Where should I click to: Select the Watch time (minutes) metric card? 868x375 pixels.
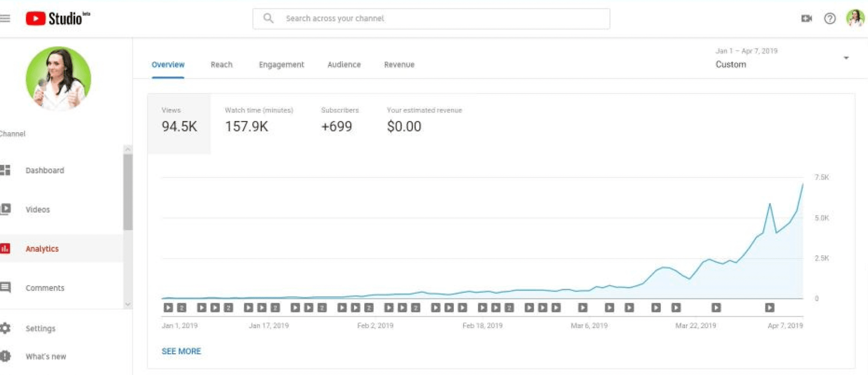point(259,120)
